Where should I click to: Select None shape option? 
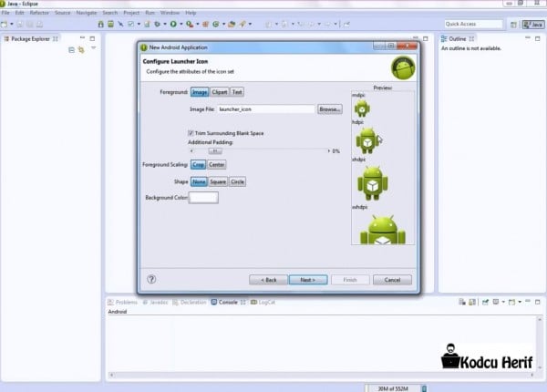pos(199,181)
